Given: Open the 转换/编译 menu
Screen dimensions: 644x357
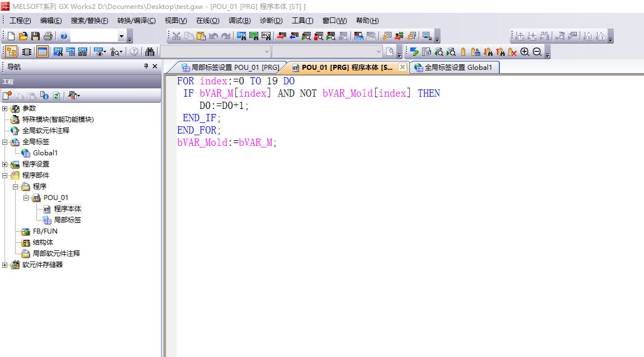Looking at the screenshot, I should click(x=136, y=21).
